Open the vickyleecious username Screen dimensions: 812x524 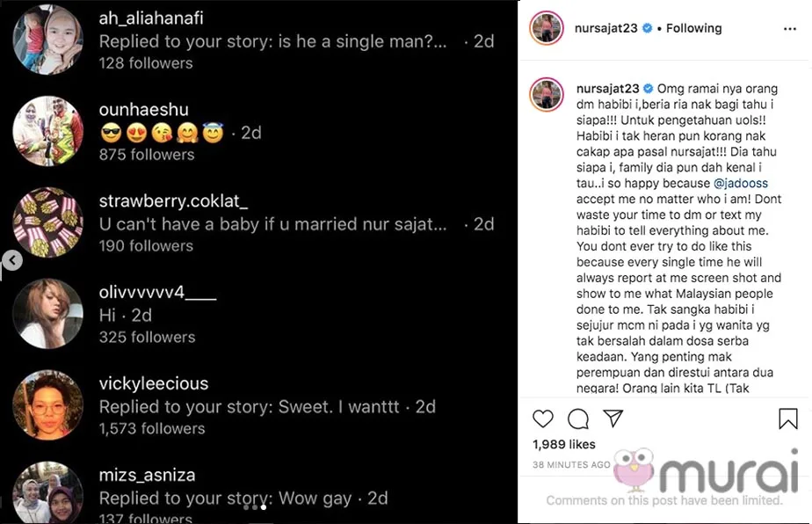[x=154, y=383]
